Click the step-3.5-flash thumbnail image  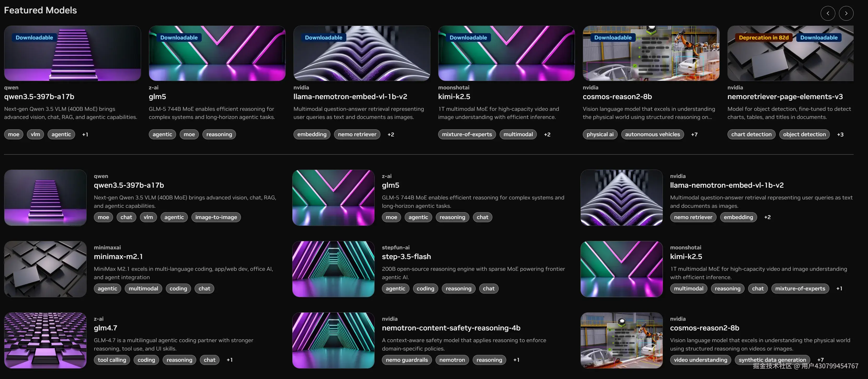(333, 269)
